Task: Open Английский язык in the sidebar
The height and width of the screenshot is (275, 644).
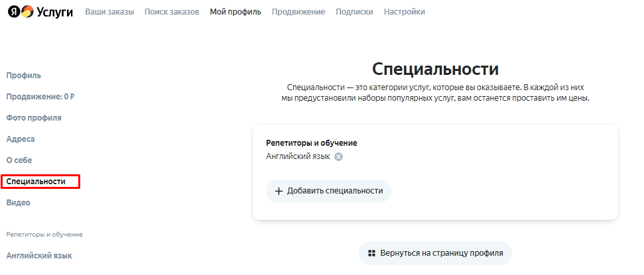Action: (x=39, y=256)
